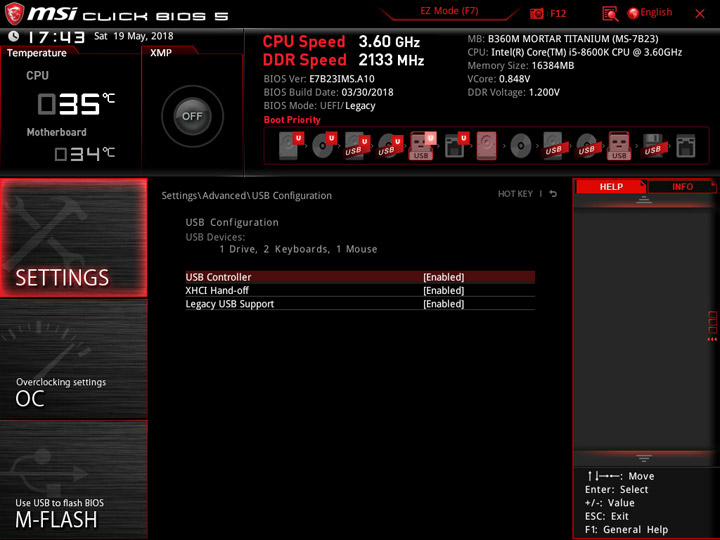Screen dimensions: 720x540
Task: Click the CPU temperature reading 35°C
Action: point(76,103)
